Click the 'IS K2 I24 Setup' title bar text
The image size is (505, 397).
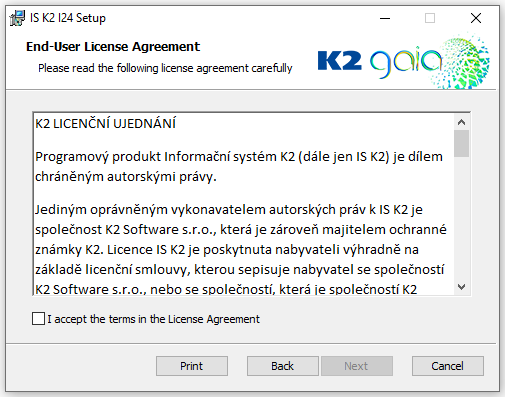pos(68,18)
